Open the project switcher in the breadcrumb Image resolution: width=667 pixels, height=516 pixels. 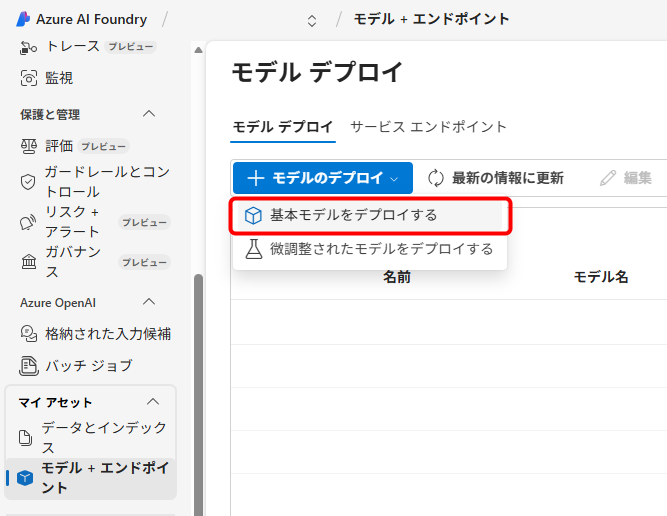(312, 20)
